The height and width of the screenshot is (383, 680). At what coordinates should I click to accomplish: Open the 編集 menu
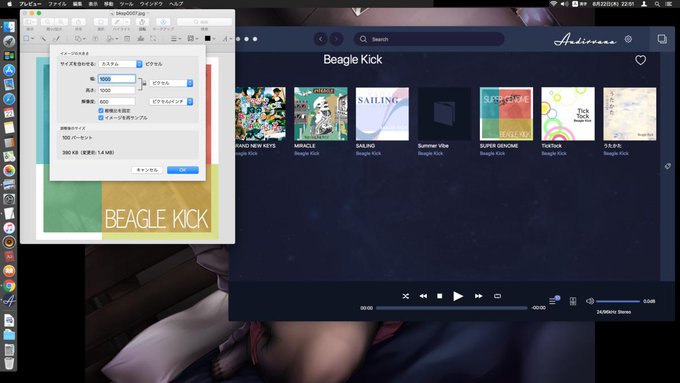[77, 4]
